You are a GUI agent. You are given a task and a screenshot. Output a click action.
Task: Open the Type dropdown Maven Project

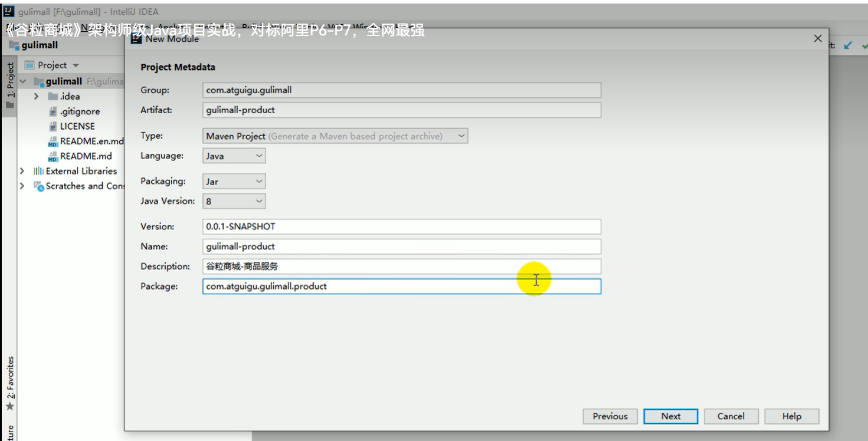pos(336,136)
